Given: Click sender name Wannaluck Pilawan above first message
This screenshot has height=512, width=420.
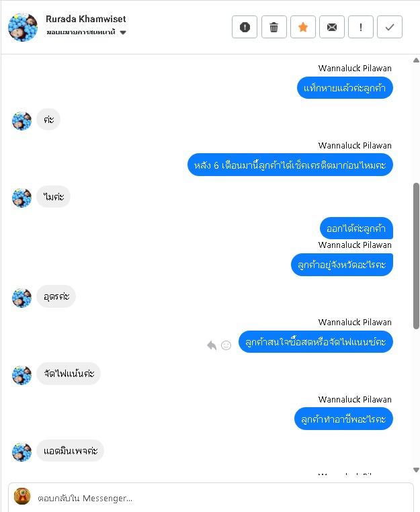Looking at the screenshot, I should click(355, 69).
